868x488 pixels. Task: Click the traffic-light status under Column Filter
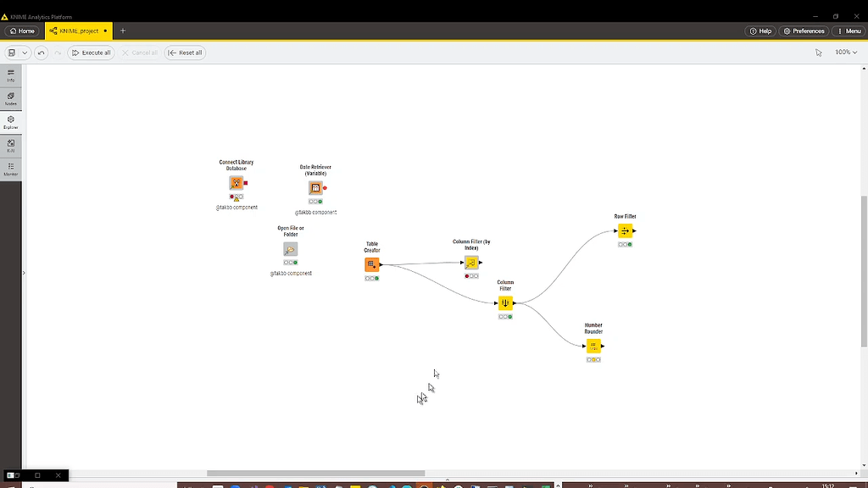click(x=505, y=316)
